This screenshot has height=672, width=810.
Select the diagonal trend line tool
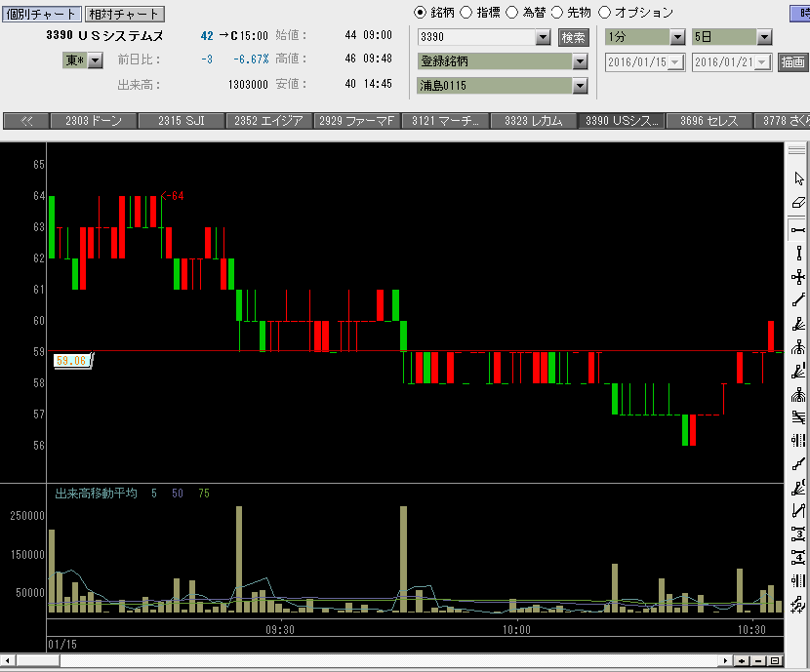tap(798, 299)
